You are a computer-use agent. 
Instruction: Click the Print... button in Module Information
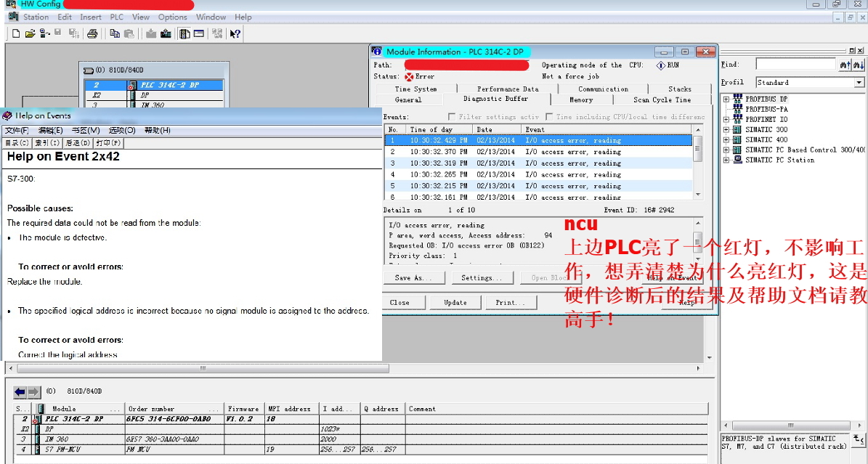coord(511,302)
